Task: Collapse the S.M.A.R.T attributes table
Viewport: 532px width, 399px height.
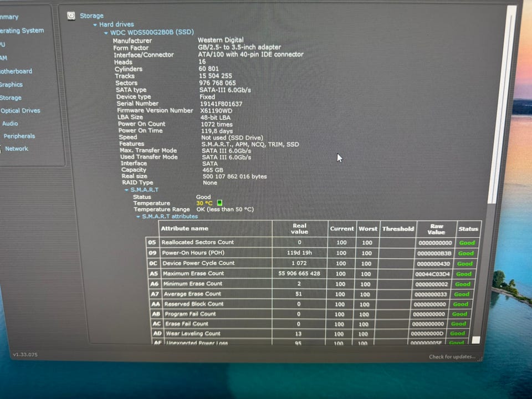Action: pyautogui.click(x=138, y=217)
